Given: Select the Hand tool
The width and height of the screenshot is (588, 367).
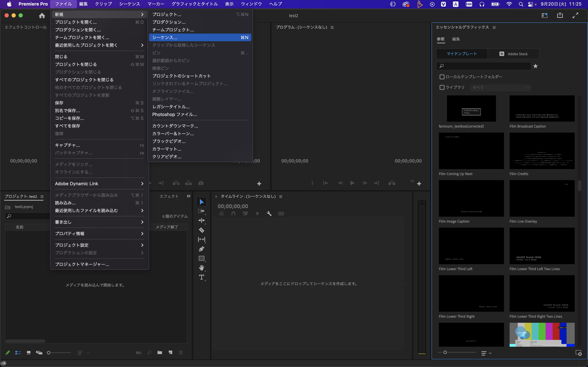Looking at the screenshot, I should click(x=202, y=268).
